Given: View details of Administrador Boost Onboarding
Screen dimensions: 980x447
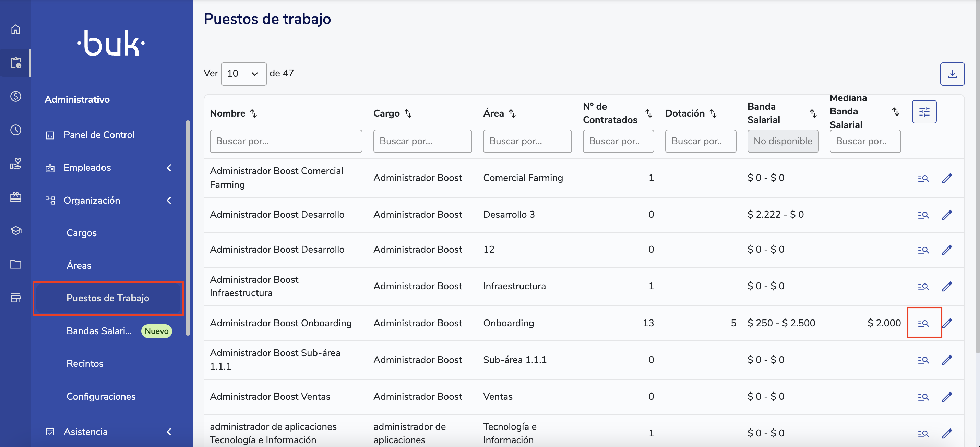Looking at the screenshot, I should [x=923, y=323].
